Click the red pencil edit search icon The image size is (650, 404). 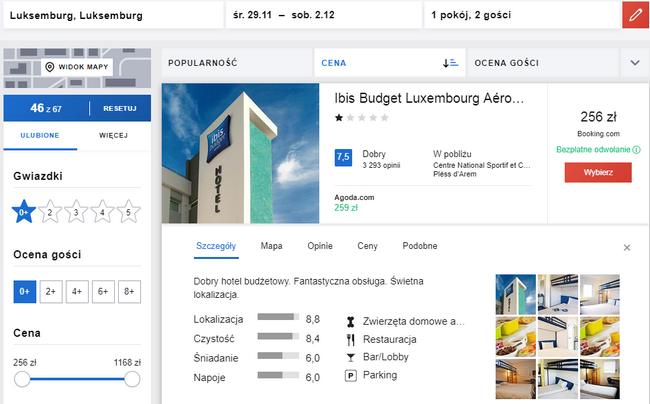click(x=635, y=15)
